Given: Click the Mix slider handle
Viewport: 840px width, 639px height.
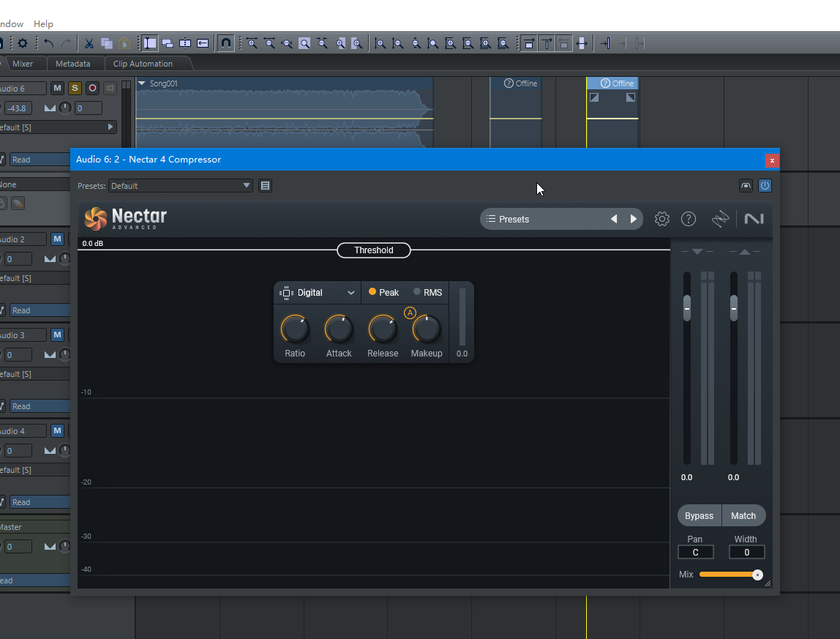Looking at the screenshot, I should click(757, 575).
